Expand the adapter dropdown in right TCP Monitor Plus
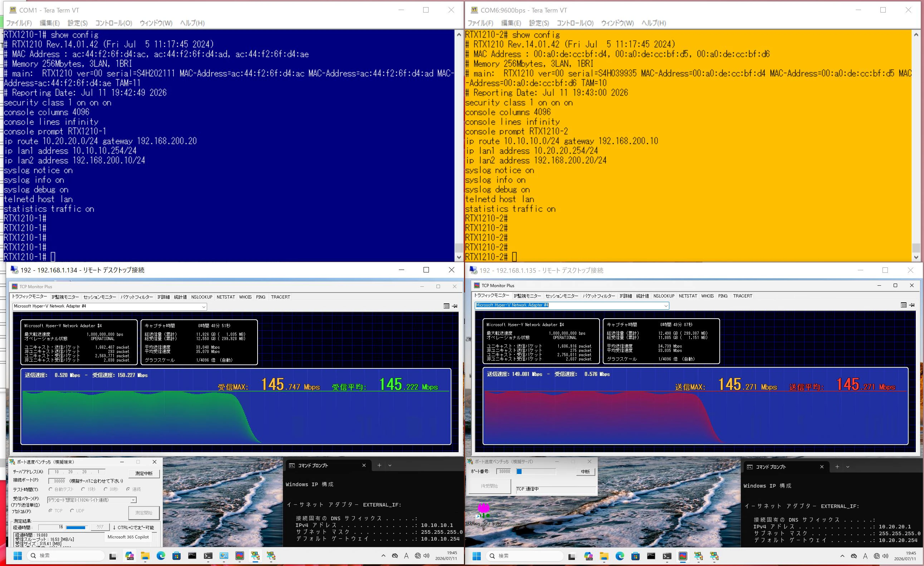 pos(666,306)
